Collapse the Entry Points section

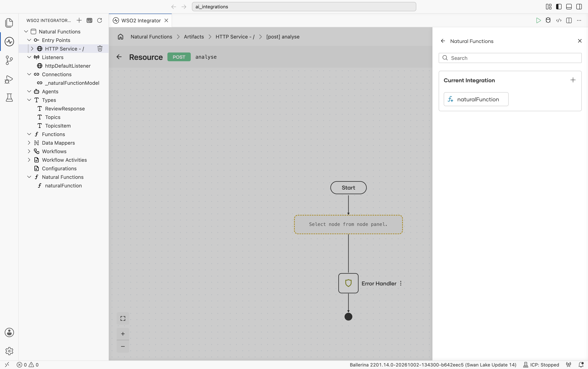coord(29,40)
